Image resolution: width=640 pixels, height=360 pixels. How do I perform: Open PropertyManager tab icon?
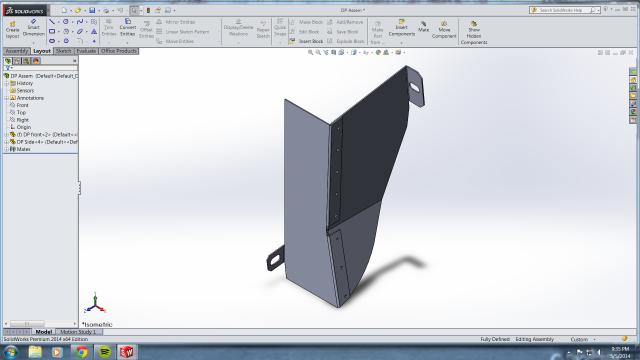(x=17, y=61)
